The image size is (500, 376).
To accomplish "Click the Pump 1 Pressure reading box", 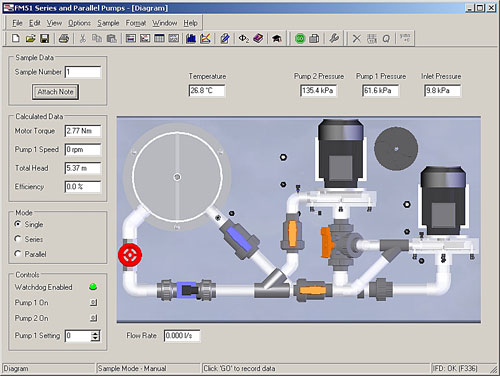I will (x=380, y=91).
